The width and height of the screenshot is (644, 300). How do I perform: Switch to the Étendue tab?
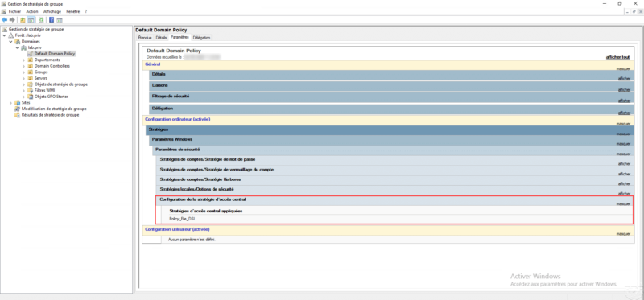pyautogui.click(x=145, y=38)
